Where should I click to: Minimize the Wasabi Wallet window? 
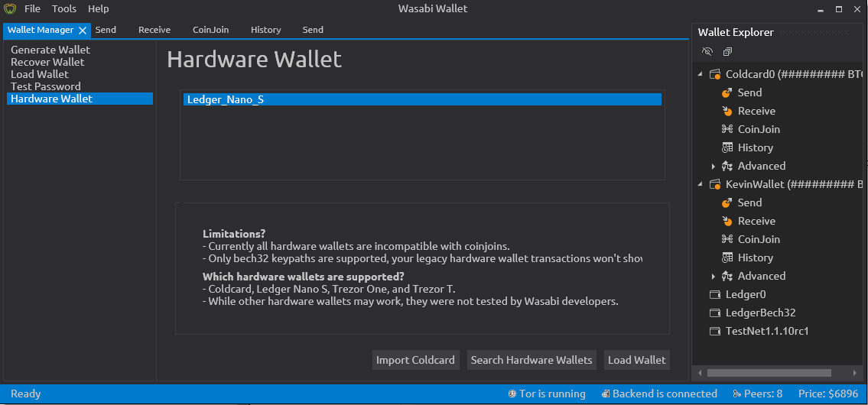coord(821,9)
